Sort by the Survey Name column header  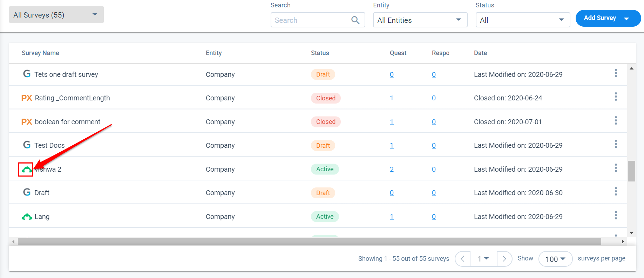coord(40,53)
